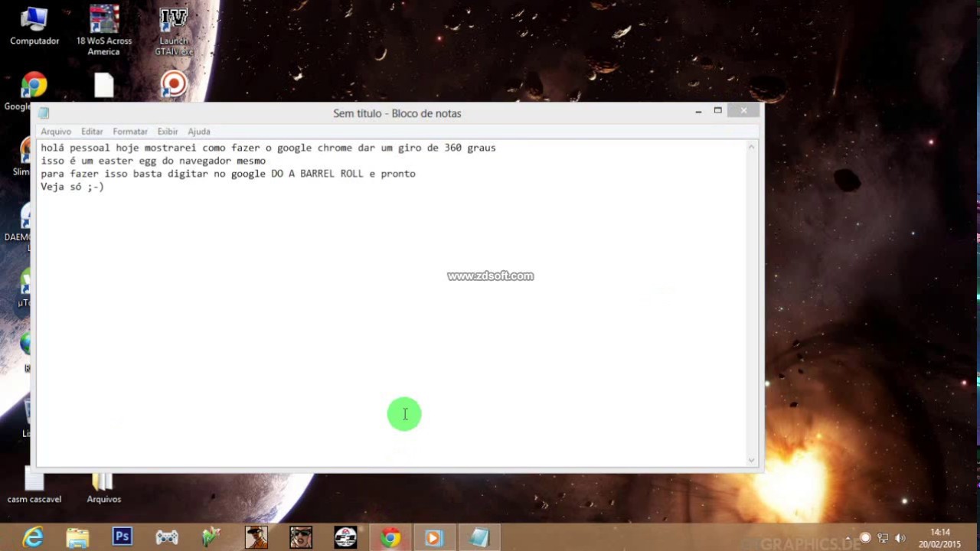Open the Arquivo menu in Notepad

point(56,132)
